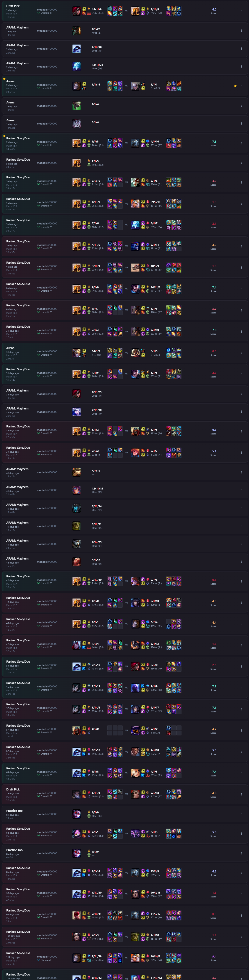Open the Ranked Solo/Duo match from 104 days ago
Viewport: 249px width, 980px height.
pos(124,936)
